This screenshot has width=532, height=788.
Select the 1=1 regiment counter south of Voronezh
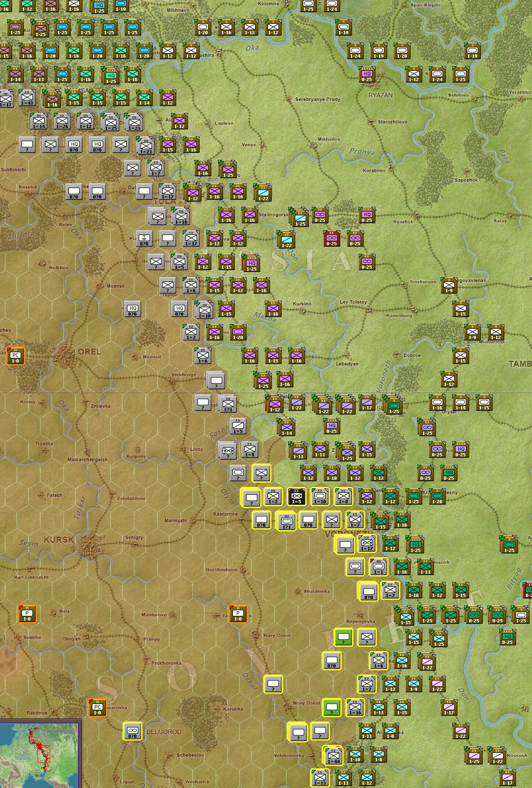point(378,567)
